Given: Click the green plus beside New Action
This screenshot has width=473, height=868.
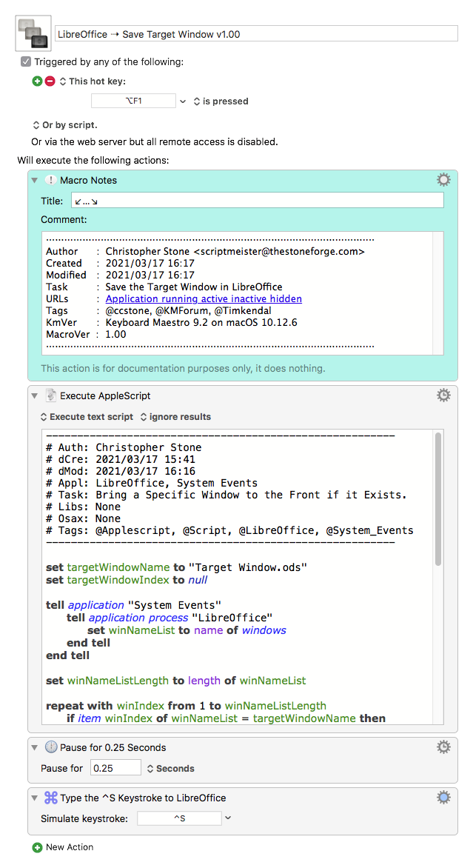Looking at the screenshot, I should [x=37, y=847].
